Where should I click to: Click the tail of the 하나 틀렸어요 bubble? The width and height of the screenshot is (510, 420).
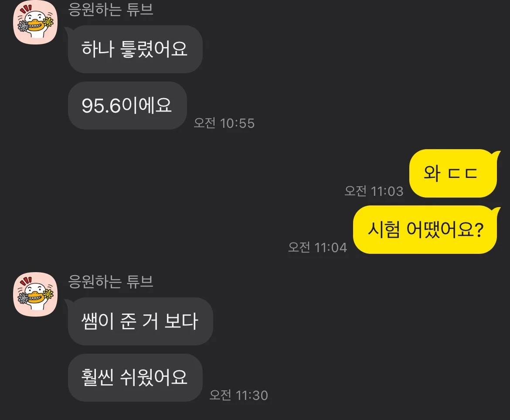coord(68,30)
